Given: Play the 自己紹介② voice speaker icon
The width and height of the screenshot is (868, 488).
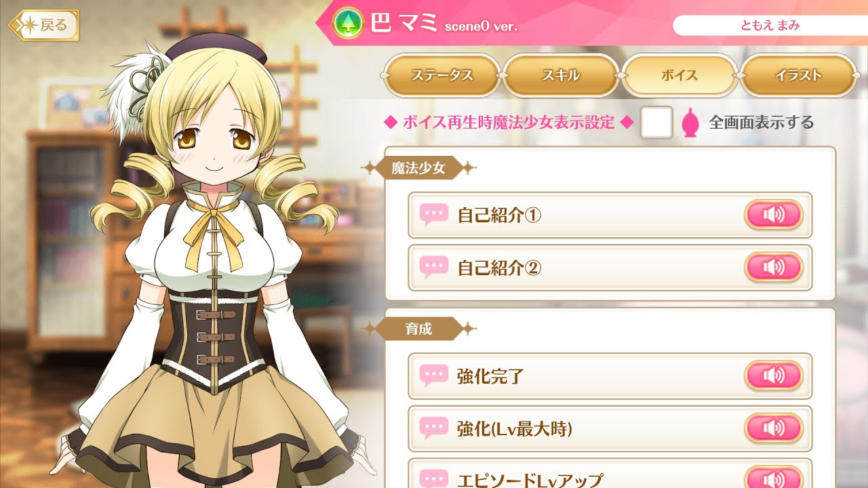Looking at the screenshot, I should click(x=774, y=267).
